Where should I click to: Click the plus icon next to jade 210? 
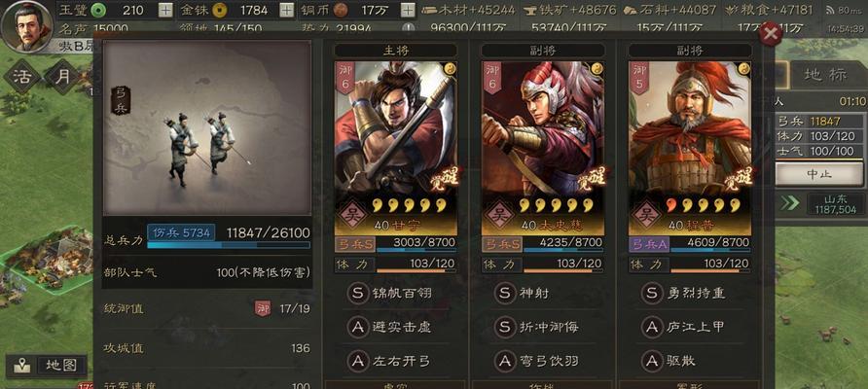165,10
